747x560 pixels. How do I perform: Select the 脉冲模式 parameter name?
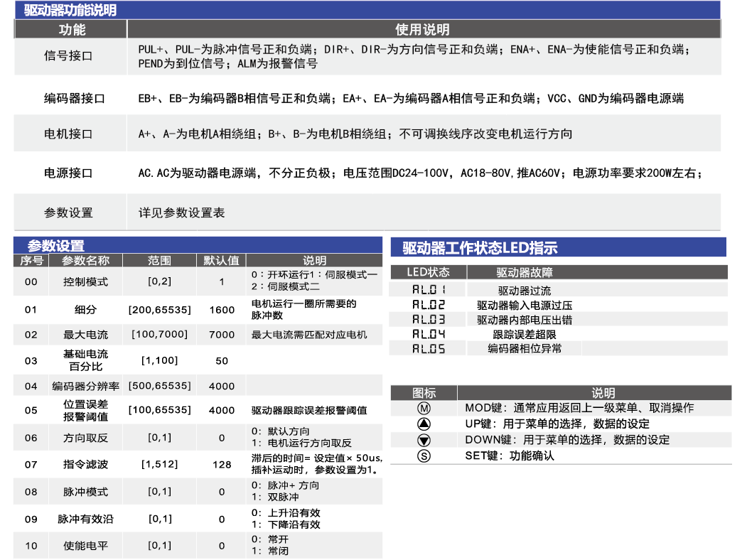(86, 492)
